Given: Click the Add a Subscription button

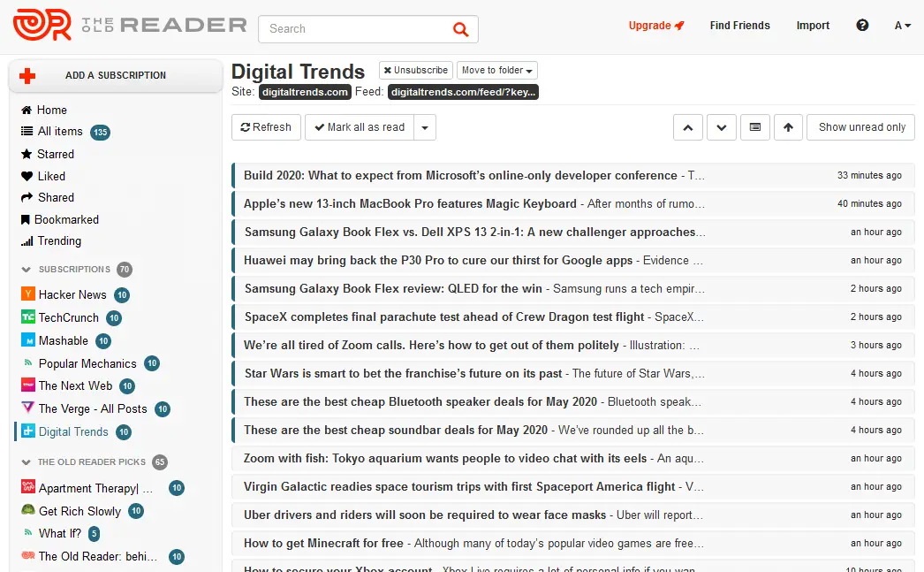Looking at the screenshot, I should tap(116, 75).
